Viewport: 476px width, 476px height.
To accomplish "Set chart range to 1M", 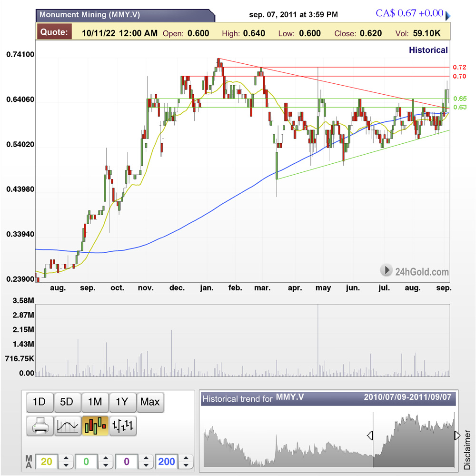I will tap(95, 402).
